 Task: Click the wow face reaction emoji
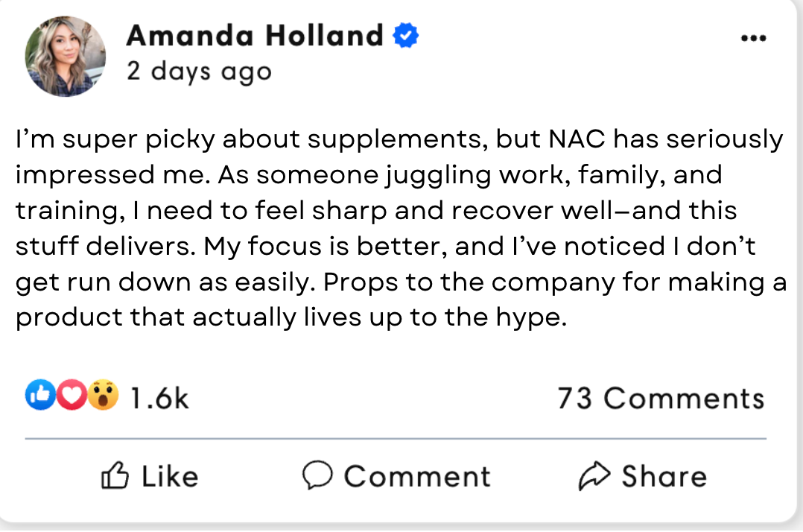click(x=103, y=396)
